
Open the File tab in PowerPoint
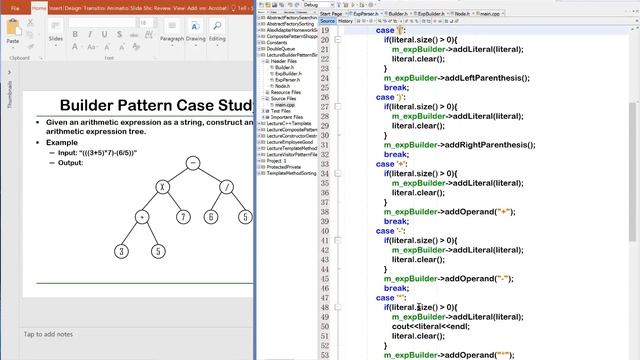coord(15,8)
